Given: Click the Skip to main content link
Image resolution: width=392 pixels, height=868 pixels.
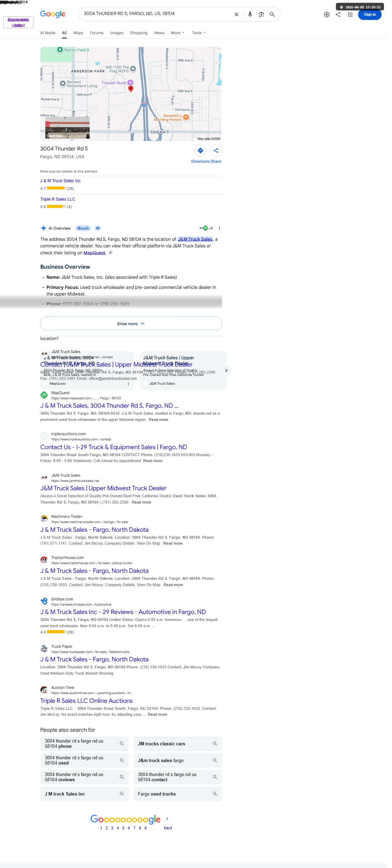Looking at the screenshot, I should click(x=18, y=22).
